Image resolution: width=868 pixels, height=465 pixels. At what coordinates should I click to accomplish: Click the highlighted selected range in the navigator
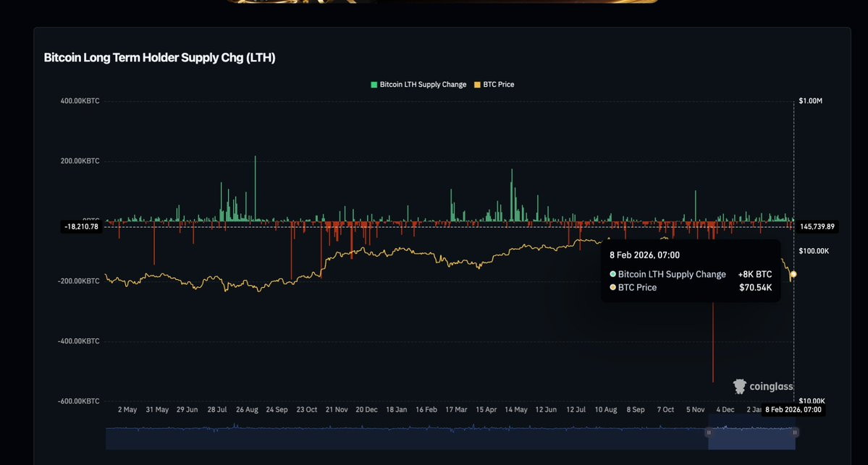pyautogui.click(x=751, y=438)
